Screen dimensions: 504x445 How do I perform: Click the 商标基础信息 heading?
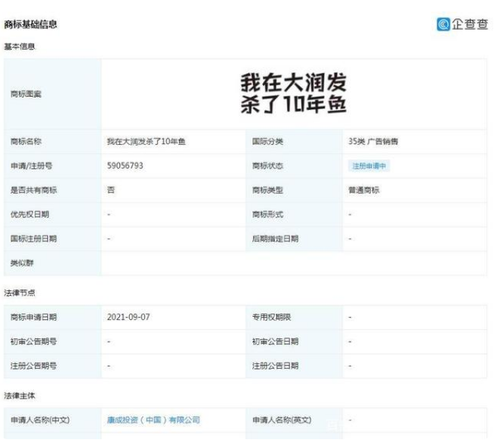click(31, 26)
